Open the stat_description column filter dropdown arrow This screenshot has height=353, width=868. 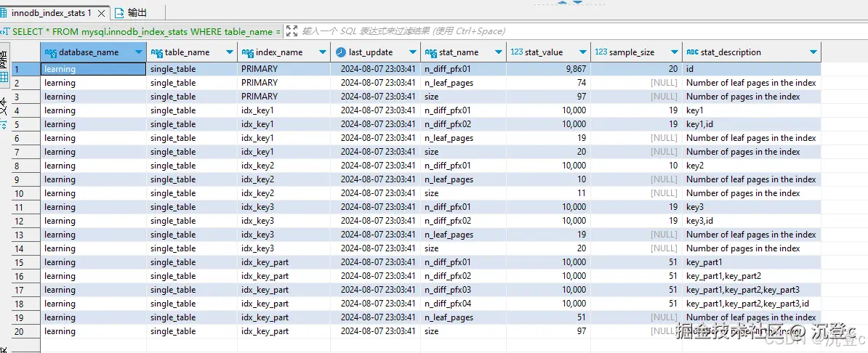pyautogui.click(x=813, y=52)
